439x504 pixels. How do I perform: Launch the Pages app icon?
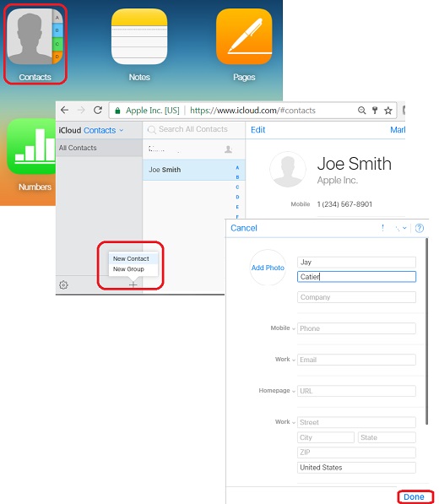(x=244, y=36)
